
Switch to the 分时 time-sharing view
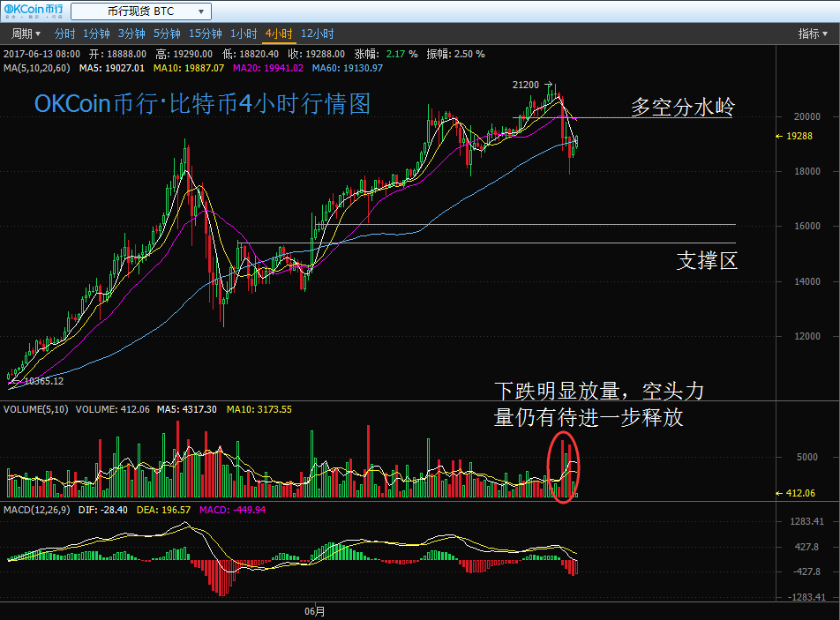pyautogui.click(x=64, y=34)
